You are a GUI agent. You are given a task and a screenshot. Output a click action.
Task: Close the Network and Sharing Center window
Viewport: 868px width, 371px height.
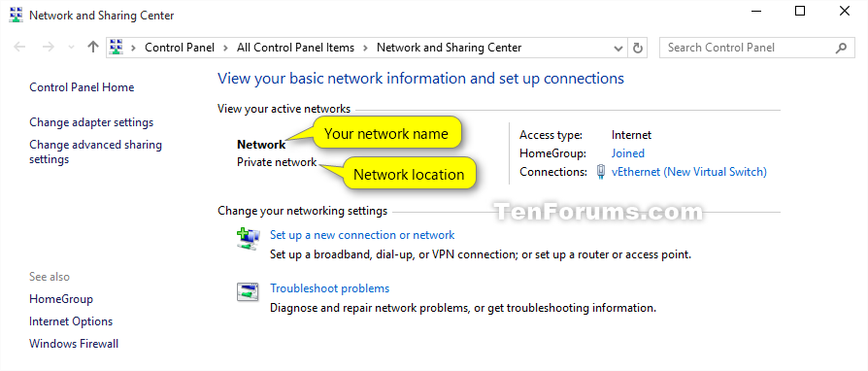coord(844,11)
